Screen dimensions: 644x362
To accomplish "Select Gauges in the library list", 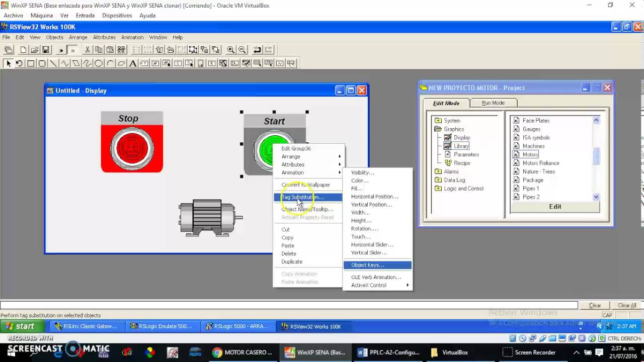I will pyautogui.click(x=531, y=129).
